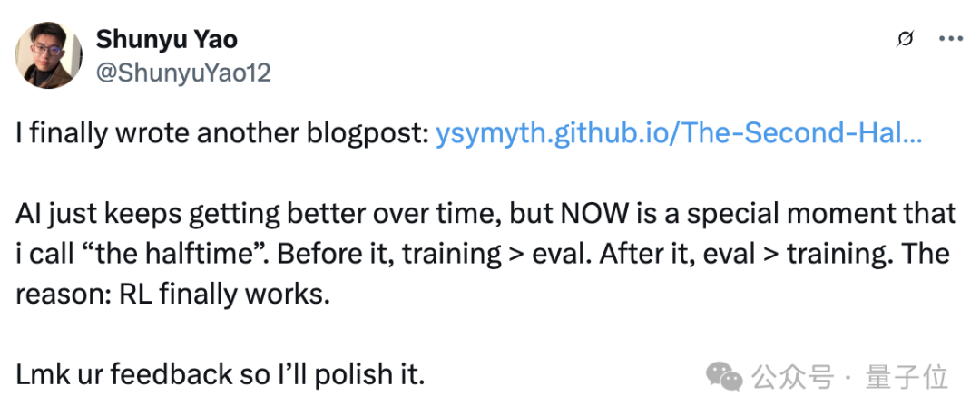Click the line "Lmk ur feedback so I'll polish it."
980x416 pixels.
coord(220,373)
